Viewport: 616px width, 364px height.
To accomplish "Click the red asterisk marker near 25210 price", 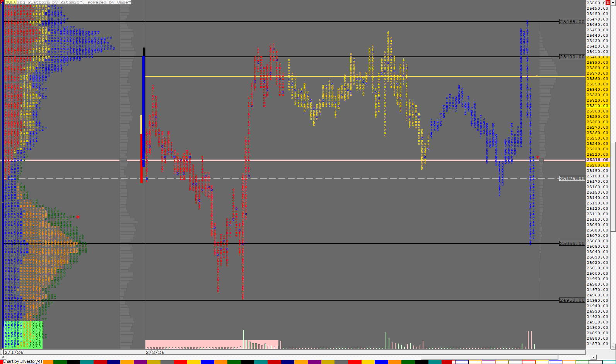I will [x=538, y=158].
